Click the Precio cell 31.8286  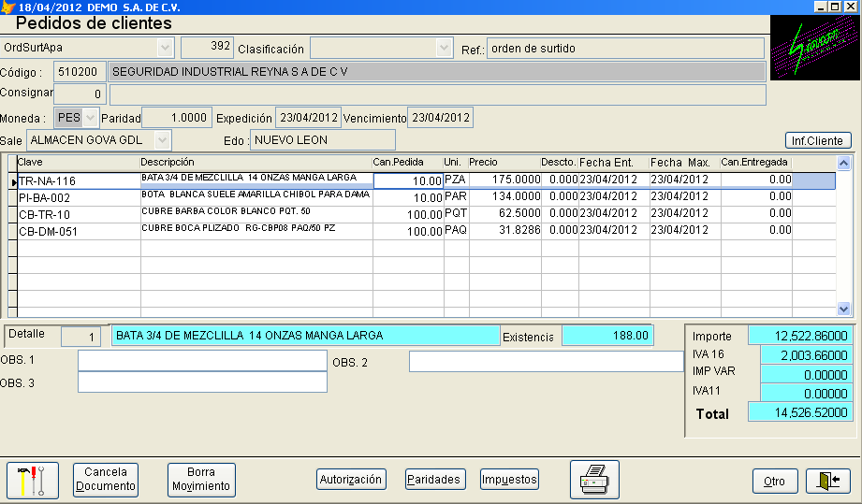click(x=504, y=231)
